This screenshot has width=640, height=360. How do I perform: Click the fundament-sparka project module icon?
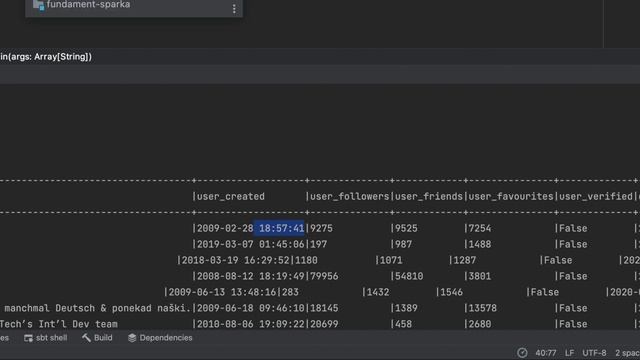pyautogui.click(x=38, y=5)
